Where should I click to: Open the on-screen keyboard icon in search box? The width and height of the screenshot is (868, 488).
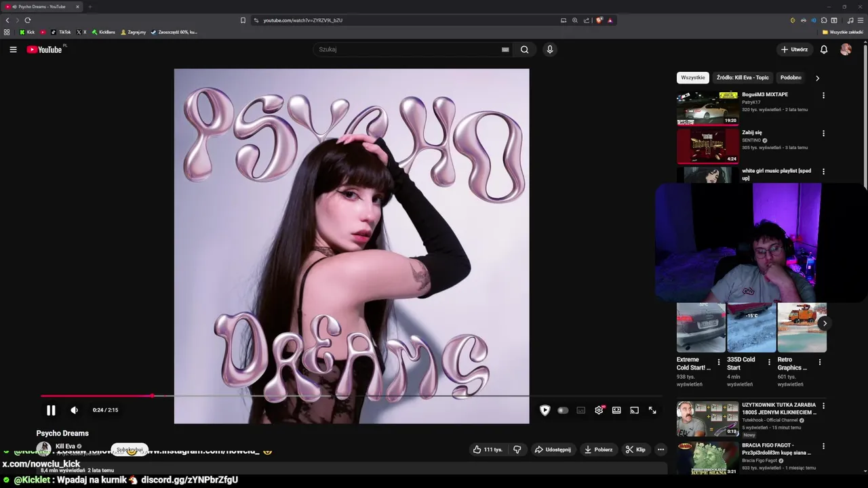point(505,49)
